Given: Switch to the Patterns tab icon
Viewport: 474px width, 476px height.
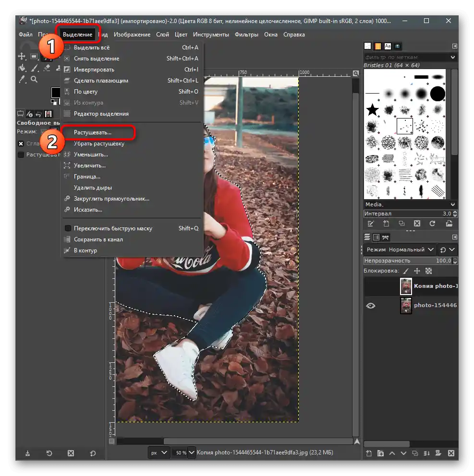Looking at the screenshot, I should pyautogui.click(x=377, y=46).
